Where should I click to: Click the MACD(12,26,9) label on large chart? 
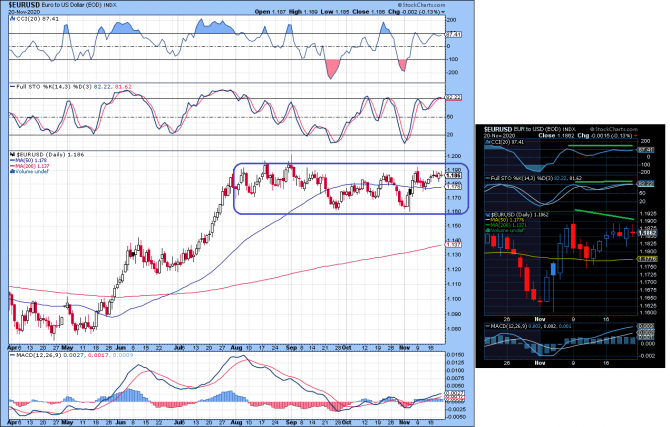(39, 355)
